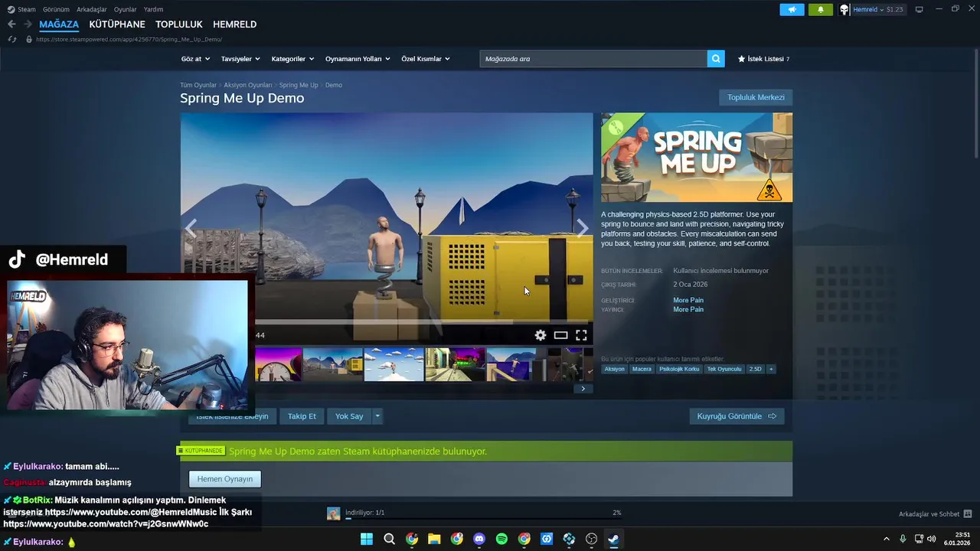Click the lock icon beside the URL

click(x=29, y=39)
